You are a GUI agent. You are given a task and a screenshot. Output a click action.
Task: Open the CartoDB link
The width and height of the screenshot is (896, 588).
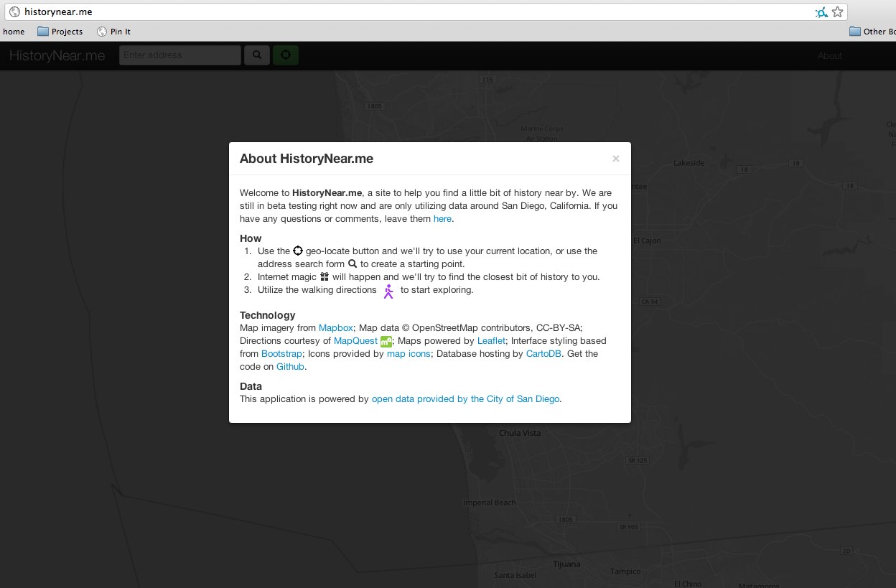coord(544,354)
